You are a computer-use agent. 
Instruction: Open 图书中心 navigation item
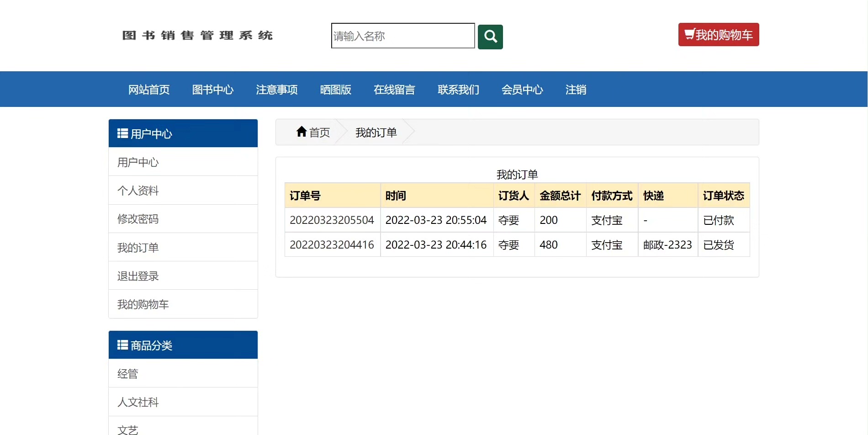(213, 90)
